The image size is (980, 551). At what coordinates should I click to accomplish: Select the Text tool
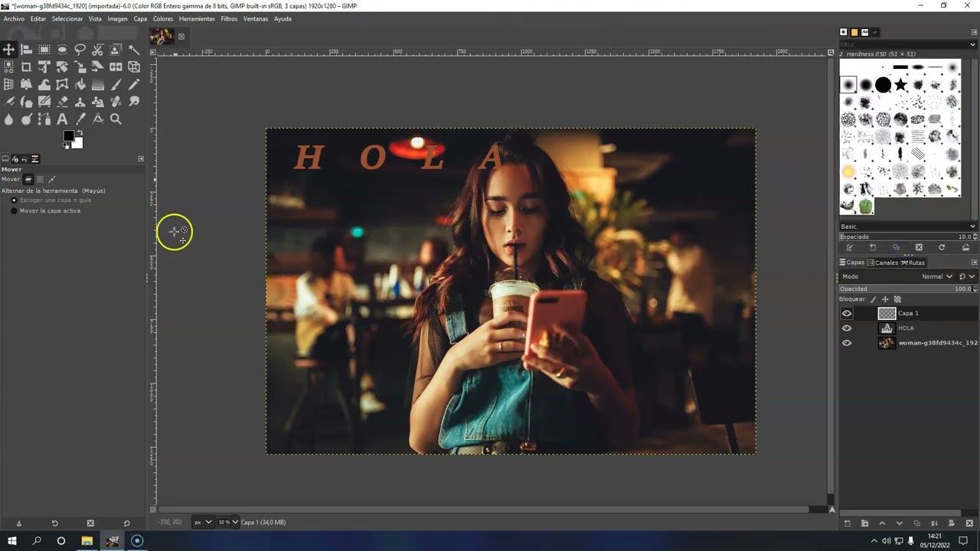coord(62,119)
